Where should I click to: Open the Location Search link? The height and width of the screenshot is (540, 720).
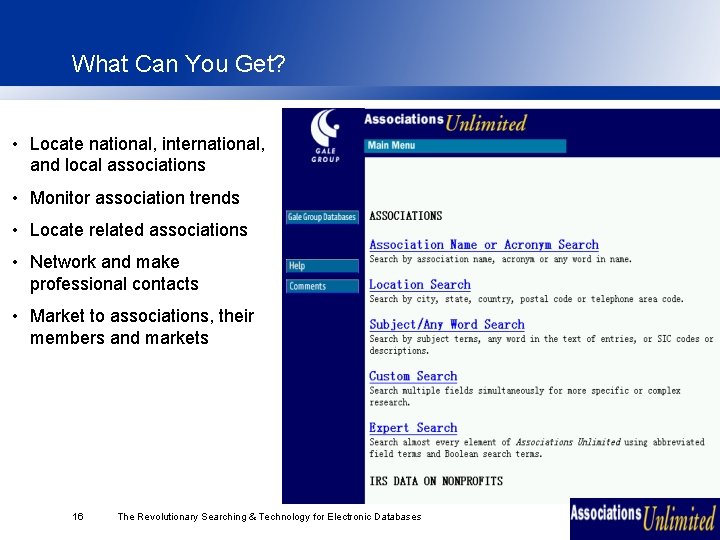click(x=420, y=285)
